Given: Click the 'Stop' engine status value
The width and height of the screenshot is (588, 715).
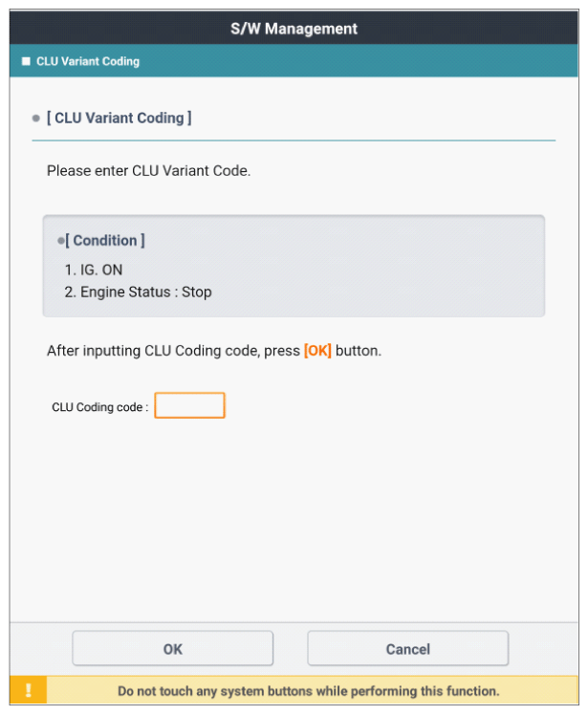Looking at the screenshot, I should point(197,292).
